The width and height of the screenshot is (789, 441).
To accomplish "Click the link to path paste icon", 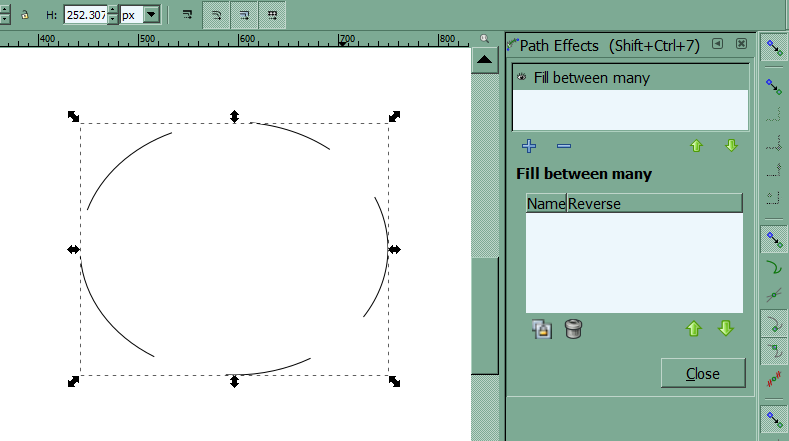I will point(542,329).
